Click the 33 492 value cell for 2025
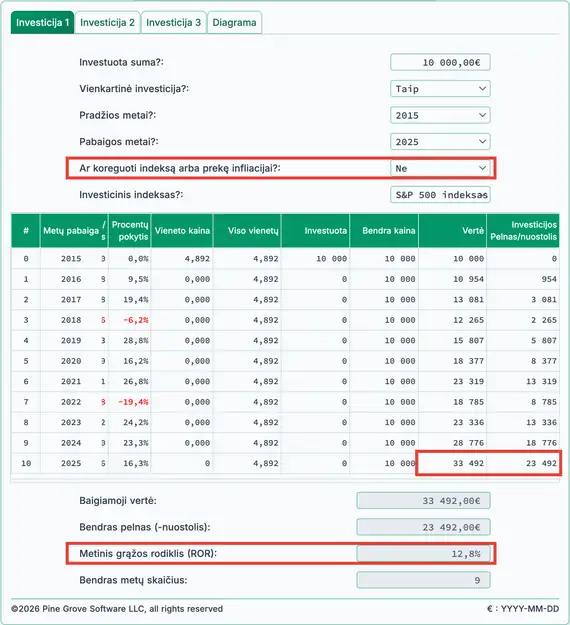The image size is (570, 625). pos(453,463)
